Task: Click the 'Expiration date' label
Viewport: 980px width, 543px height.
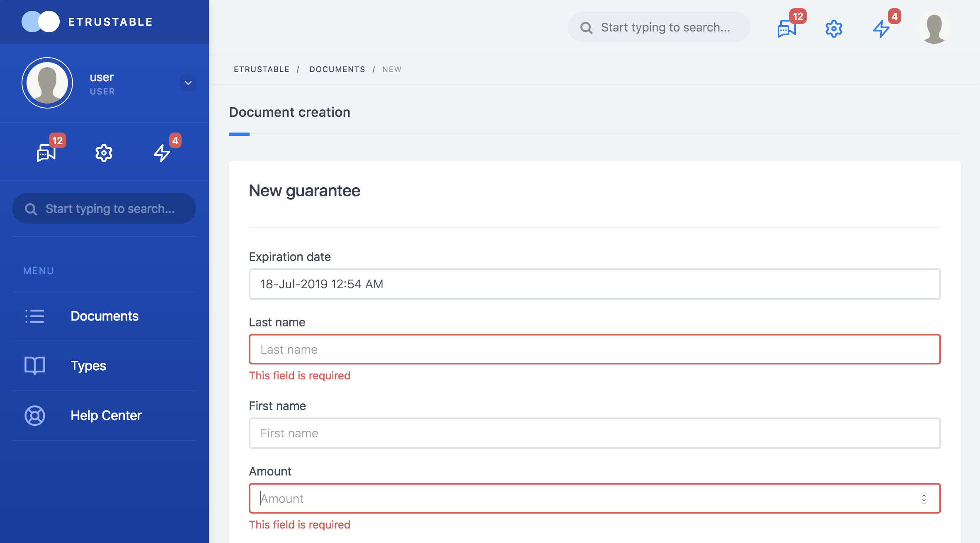Action: [x=290, y=257]
